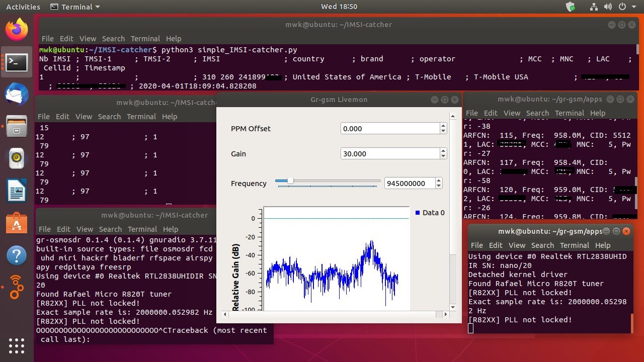The image size is (644, 362).
Task: Decrease the Gain value with down arrow
Action: pyautogui.click(x=443, y=156)
